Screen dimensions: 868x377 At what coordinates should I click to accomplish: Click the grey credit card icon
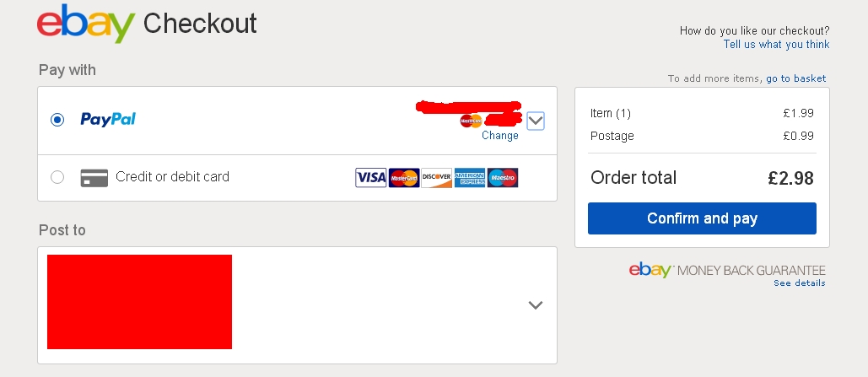(94, 178)
